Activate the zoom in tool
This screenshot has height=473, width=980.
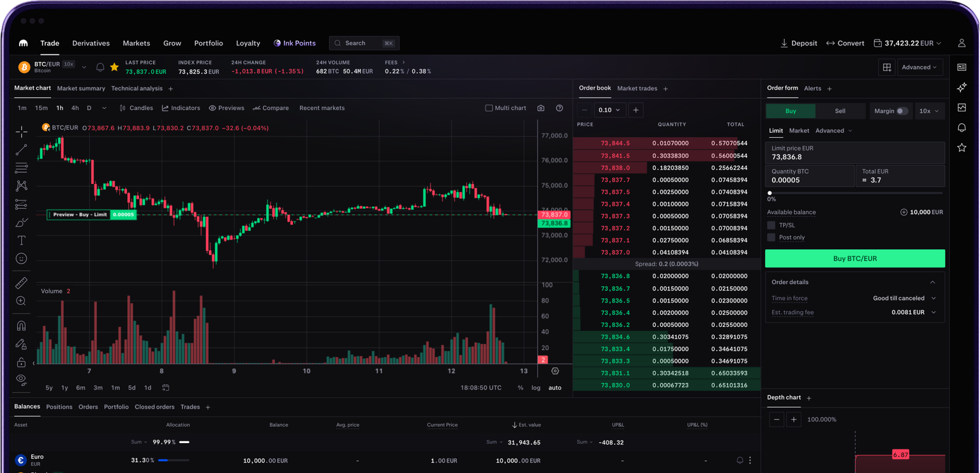22,301
